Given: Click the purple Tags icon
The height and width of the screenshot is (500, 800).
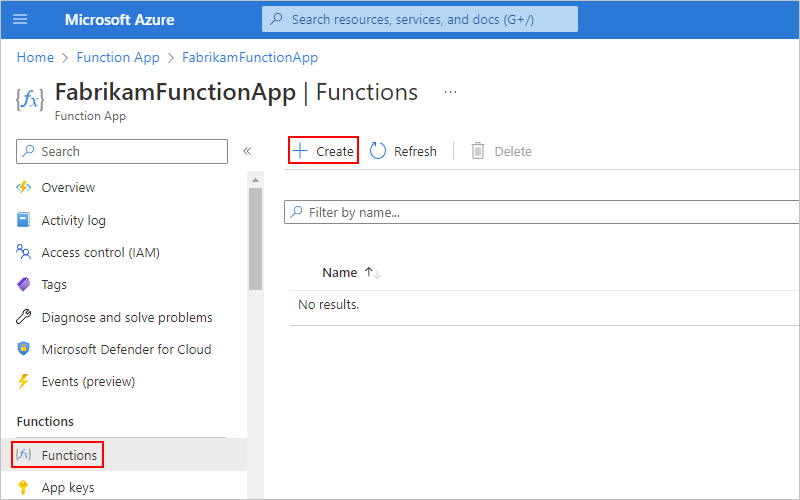Looking at the screenshot, I should point(24,285).
